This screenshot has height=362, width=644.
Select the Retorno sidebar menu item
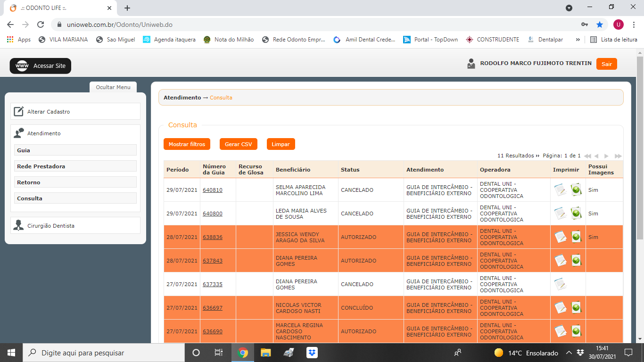(x=75, y=182)
